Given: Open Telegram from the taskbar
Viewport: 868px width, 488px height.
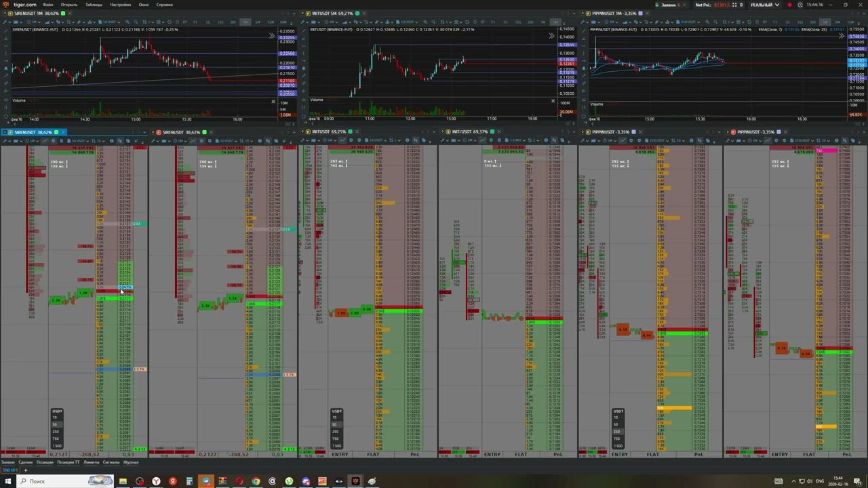Looking at the screenshot, I should pyautogui.click(x=206, y=481).
